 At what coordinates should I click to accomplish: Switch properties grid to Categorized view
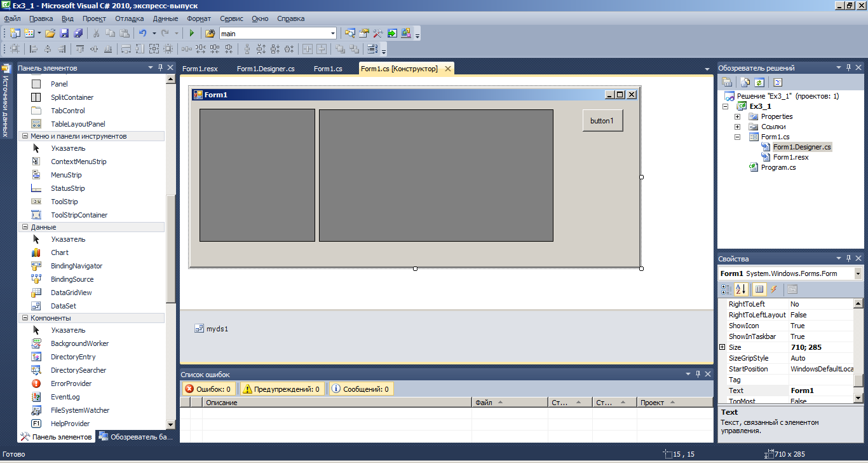726,289
